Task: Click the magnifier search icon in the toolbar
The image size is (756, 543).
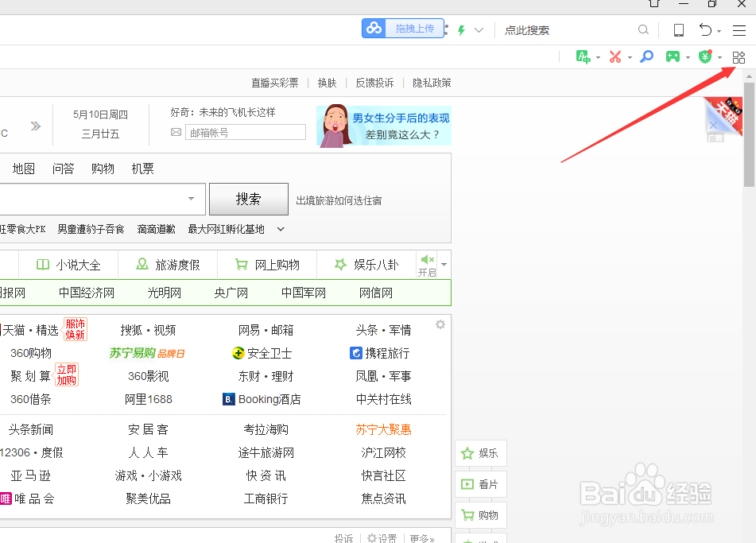Action: (x=643, y=30)
